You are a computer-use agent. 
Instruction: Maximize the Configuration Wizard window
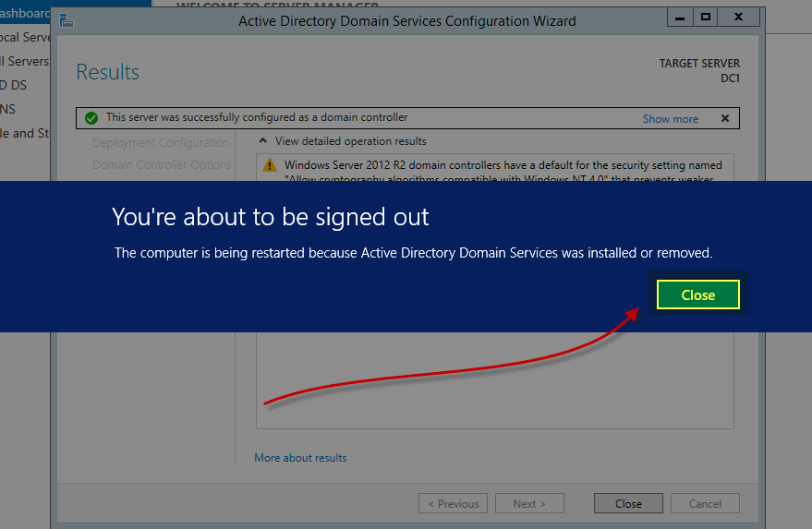tap(706, 18)
